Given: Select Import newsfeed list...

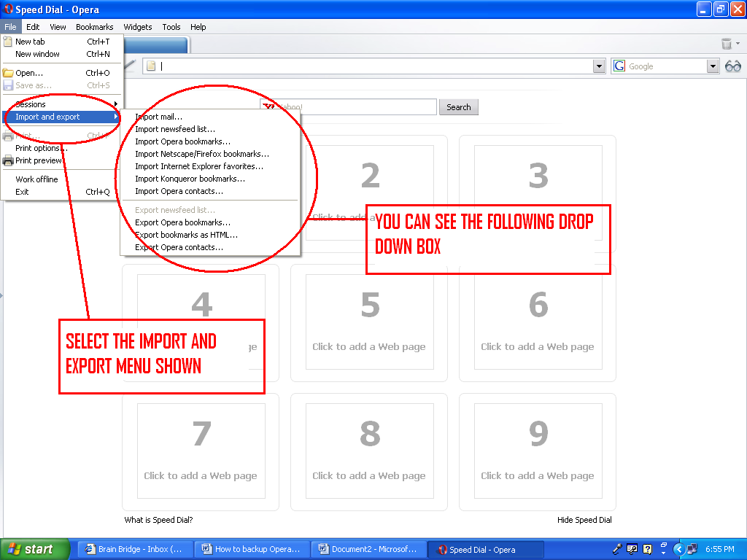Looking at the screenshot, I should [210, 129].
